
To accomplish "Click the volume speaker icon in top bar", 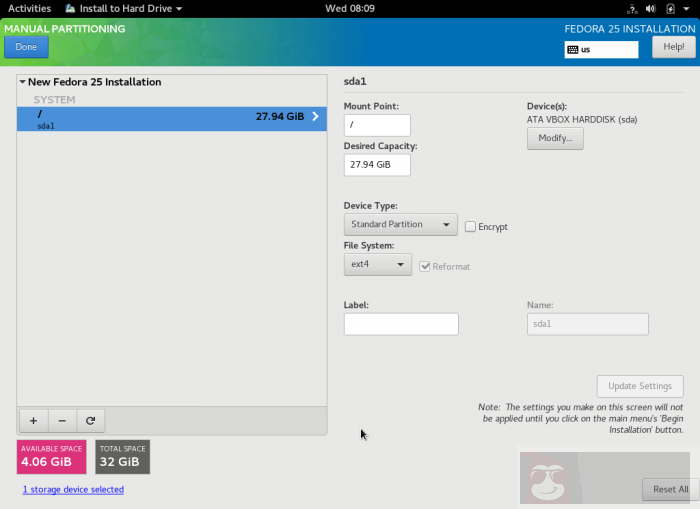I will 651,8.
